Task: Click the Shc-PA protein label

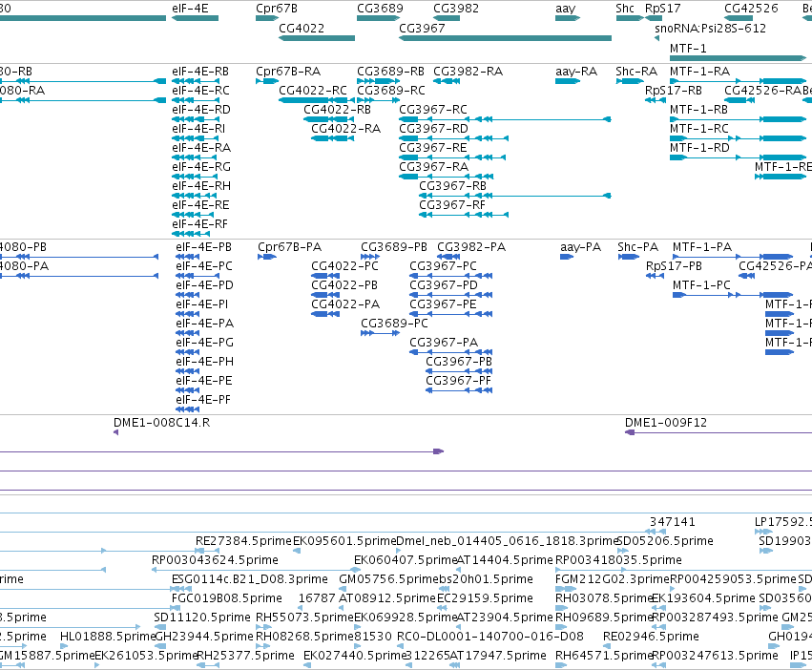Action: click(637, 246)
